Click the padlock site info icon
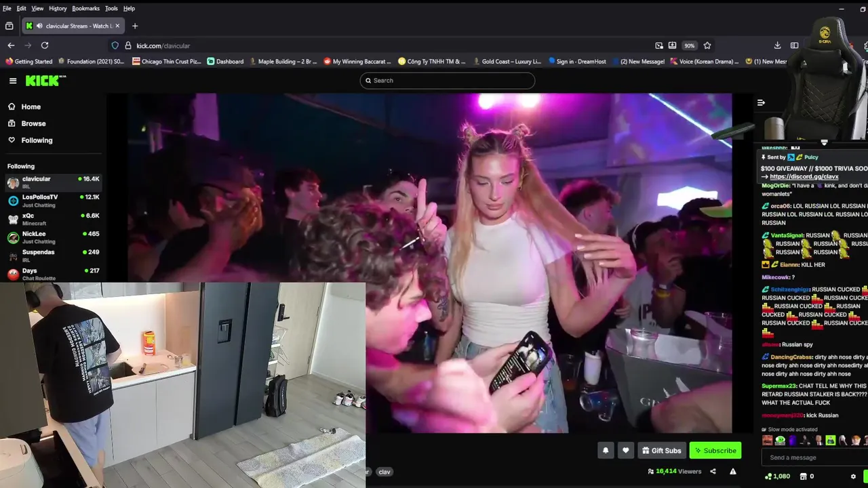 127,45
